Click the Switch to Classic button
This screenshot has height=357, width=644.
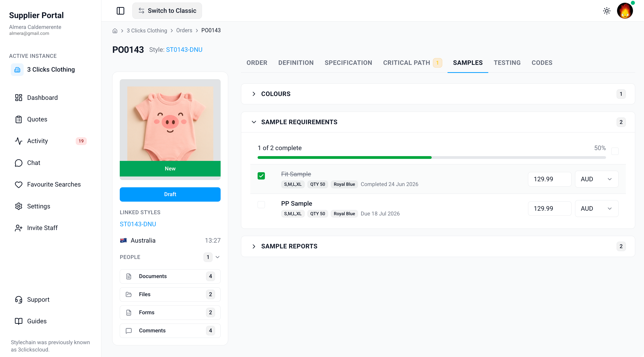pos(167,11)
